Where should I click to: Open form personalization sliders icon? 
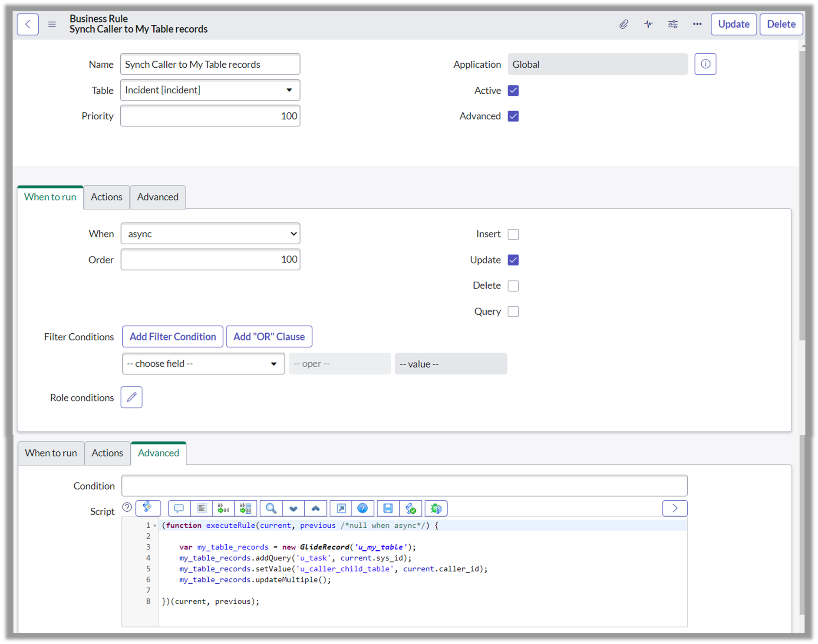[673, 24]
